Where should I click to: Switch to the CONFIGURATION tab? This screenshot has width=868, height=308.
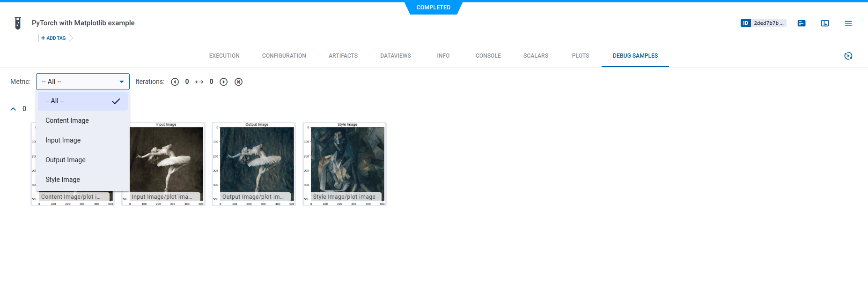pyautogui.click(x=284, y=56)
